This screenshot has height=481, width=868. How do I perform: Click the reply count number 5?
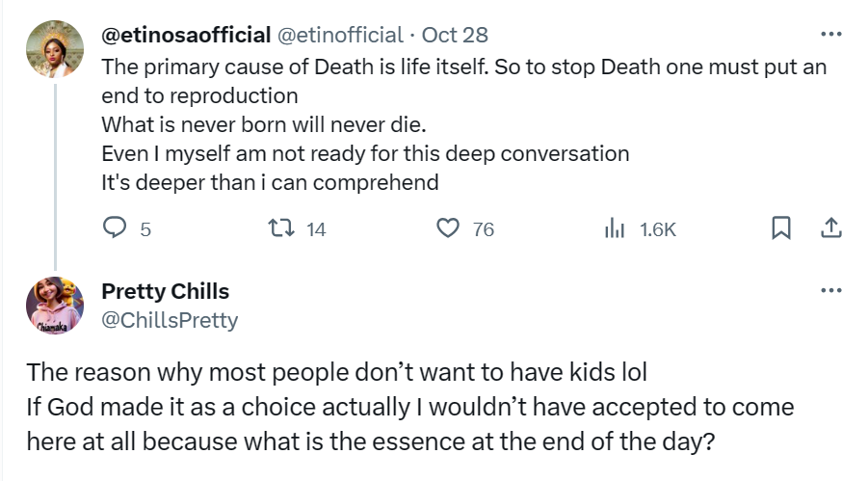coord(145,229)
